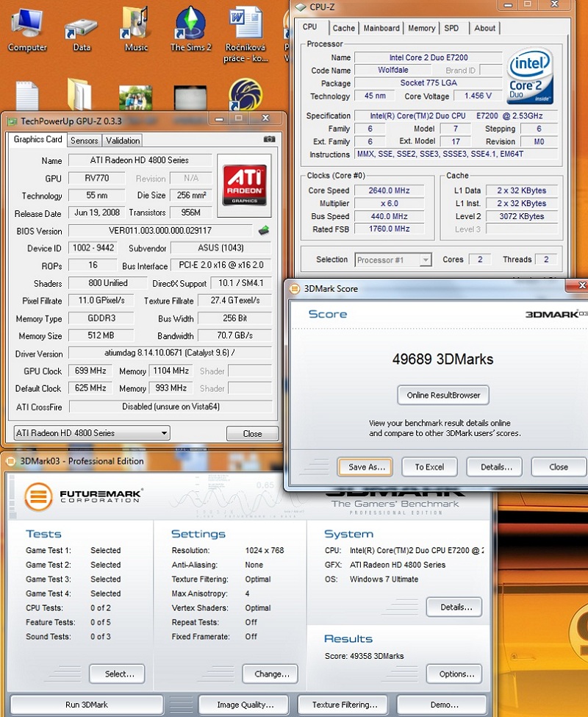This screenshot has width=588, height=717.
Task: Select the CPU tab in CPU-Z
Action: point(311,27)
